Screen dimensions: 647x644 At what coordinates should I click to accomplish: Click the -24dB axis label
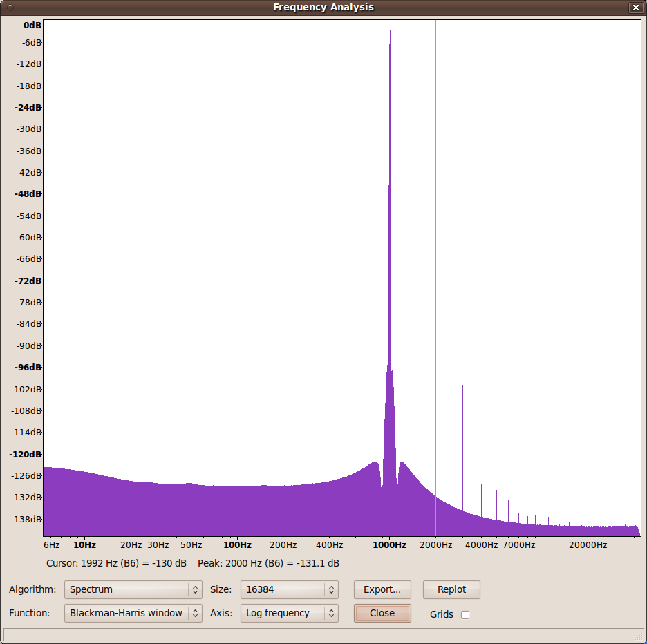coord(28,107)
